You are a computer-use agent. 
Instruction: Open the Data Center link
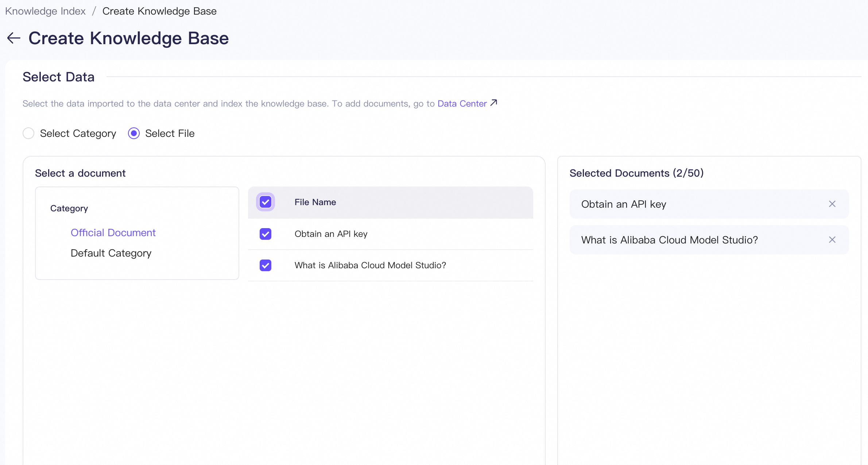(x=462, y=104)
